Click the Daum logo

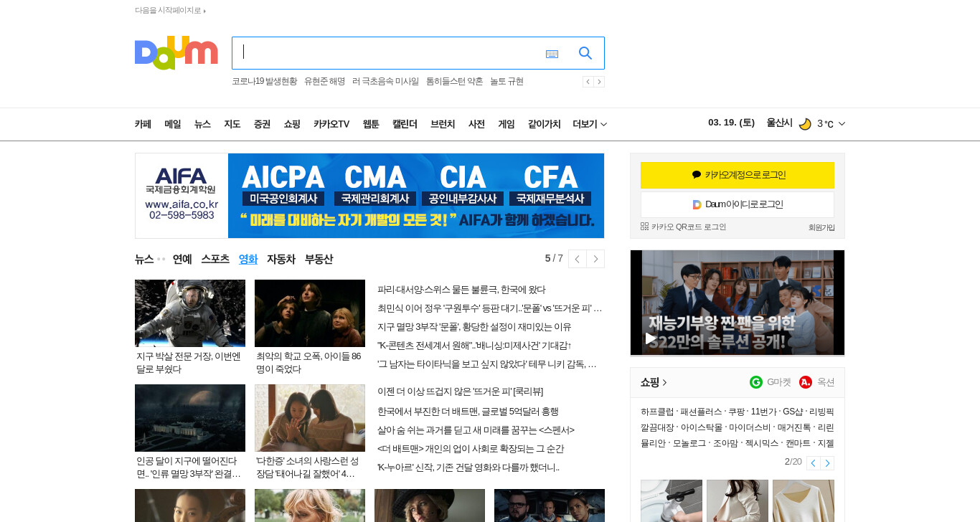pyautogui.click(x=176, y=52)
